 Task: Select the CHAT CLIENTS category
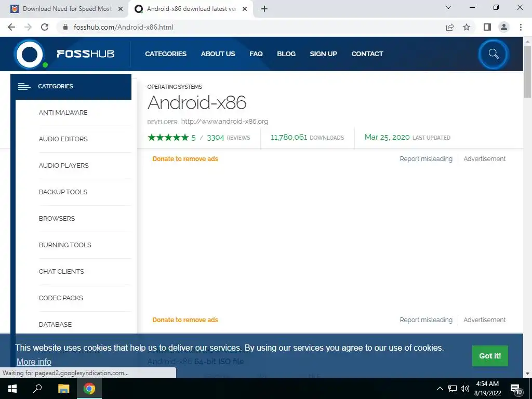(61, 271)
